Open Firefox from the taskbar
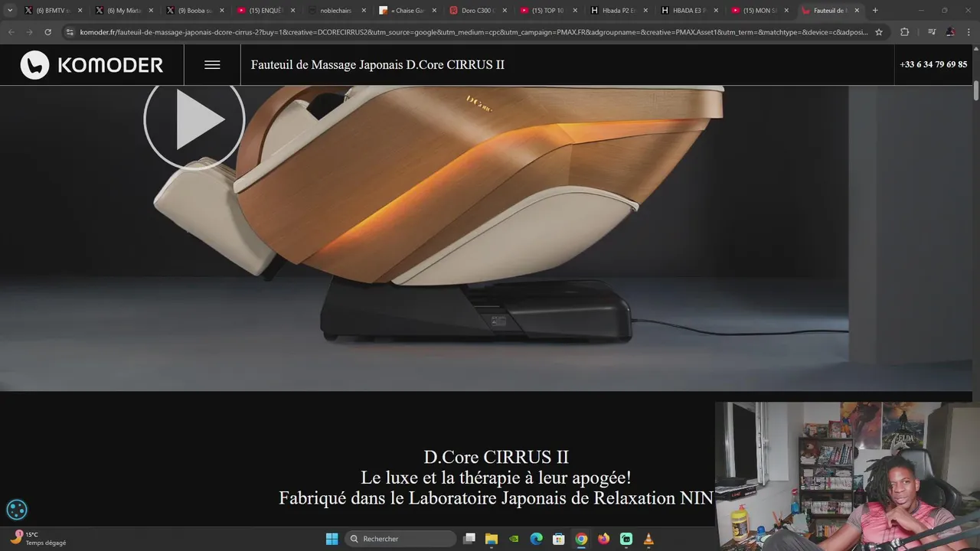 point(604,539)
